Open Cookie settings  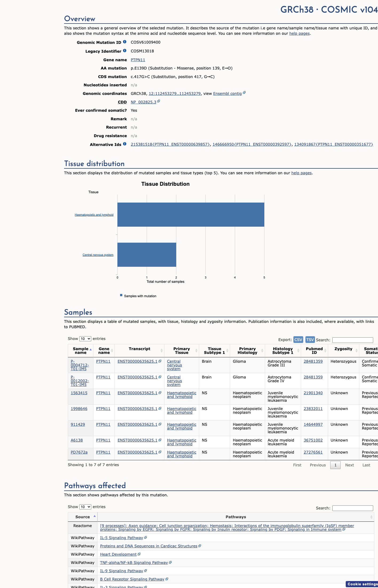[362, 584]
